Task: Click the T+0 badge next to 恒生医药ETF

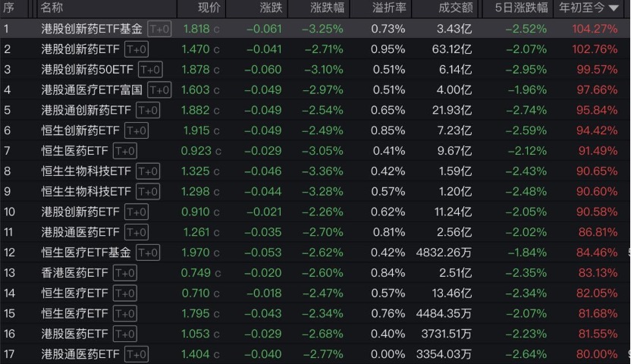Action: click(x=126, y=150)
